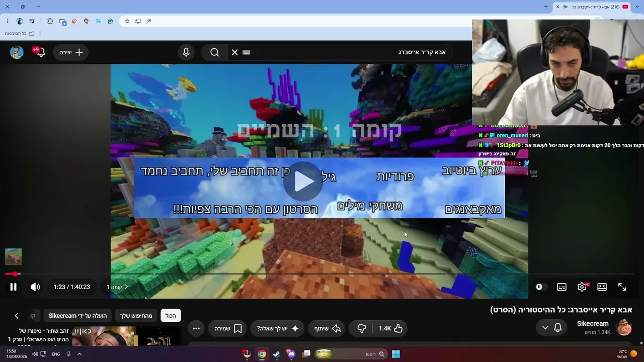Open the Chrome profile avatar
The height and width of the screenshot is (362, 644).
pos(20,21)
